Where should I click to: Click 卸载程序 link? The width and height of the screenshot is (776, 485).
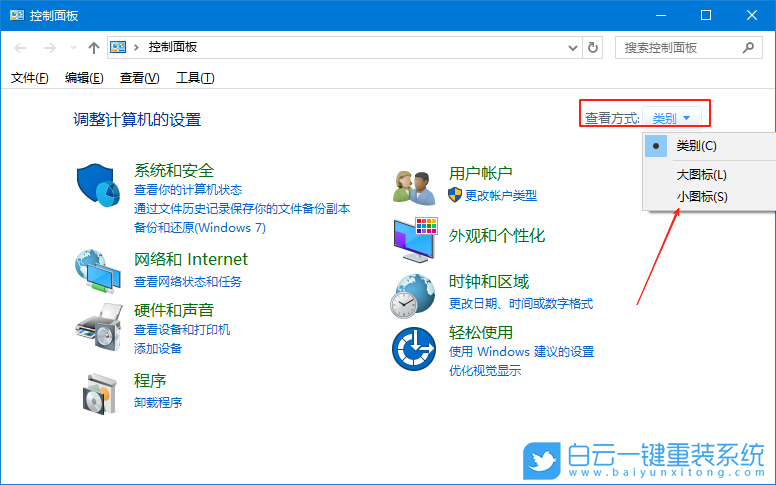[x=158, y=402]
